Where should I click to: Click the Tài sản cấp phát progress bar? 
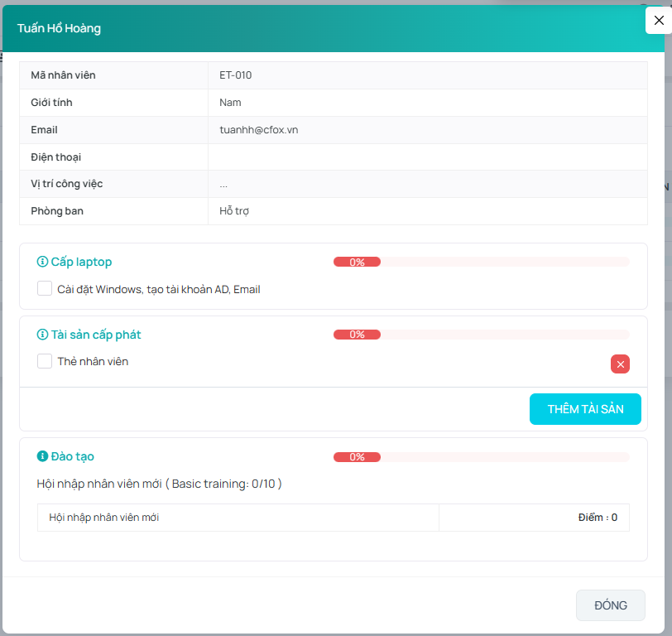tap(481, 335)
